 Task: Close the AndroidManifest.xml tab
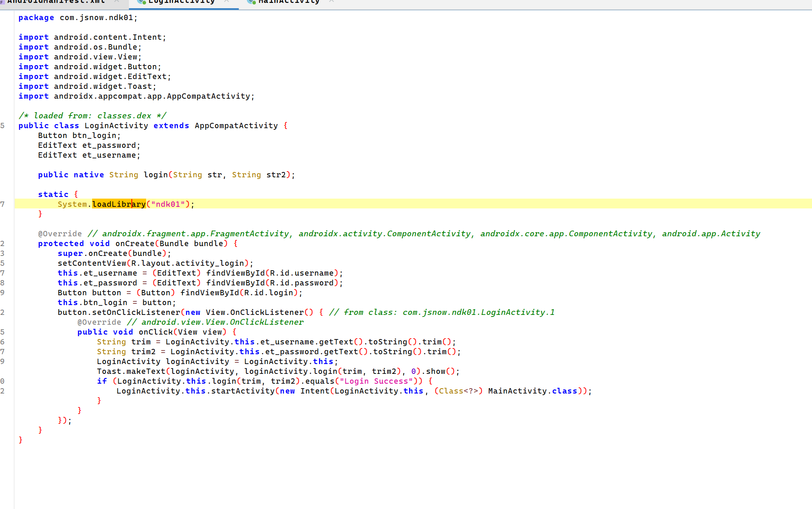pyautogui.click(x=117, y=2)
